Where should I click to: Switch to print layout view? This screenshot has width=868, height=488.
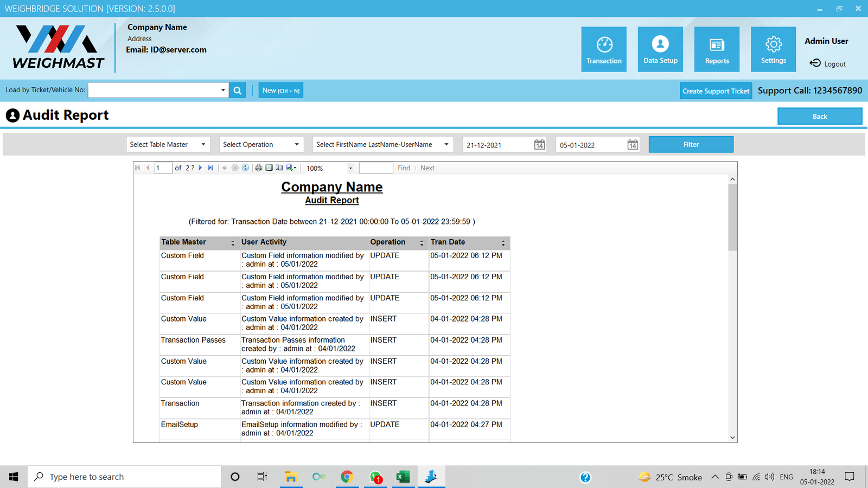point(269,168)
